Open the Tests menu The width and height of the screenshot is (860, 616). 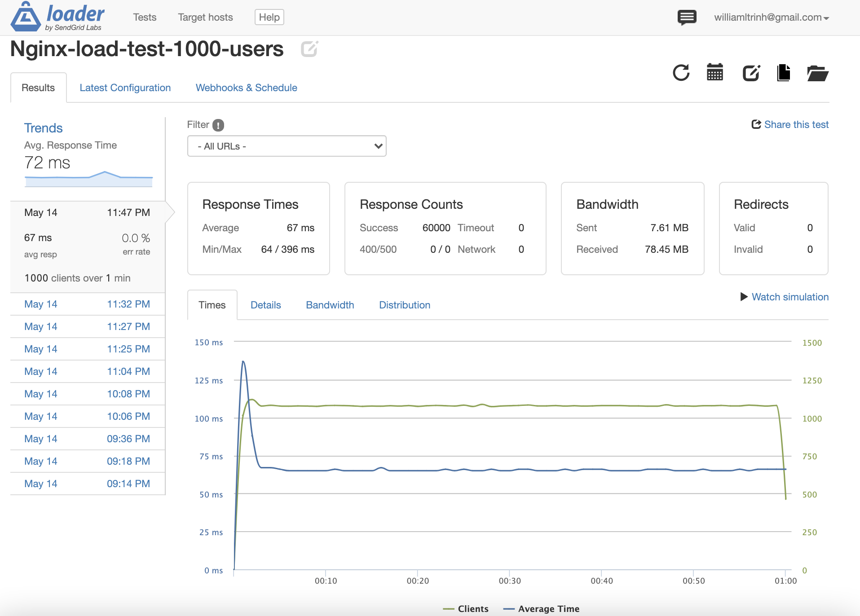[145, 18]
